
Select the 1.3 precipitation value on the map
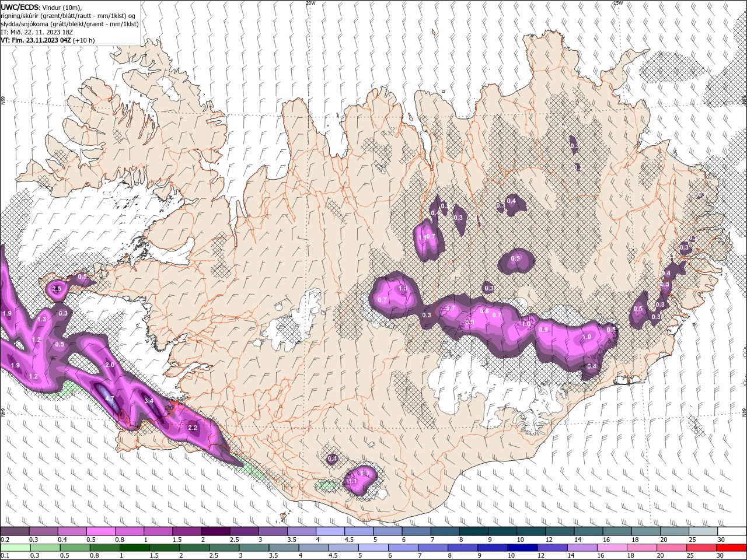pyautogui.click(x=41, y=320)
